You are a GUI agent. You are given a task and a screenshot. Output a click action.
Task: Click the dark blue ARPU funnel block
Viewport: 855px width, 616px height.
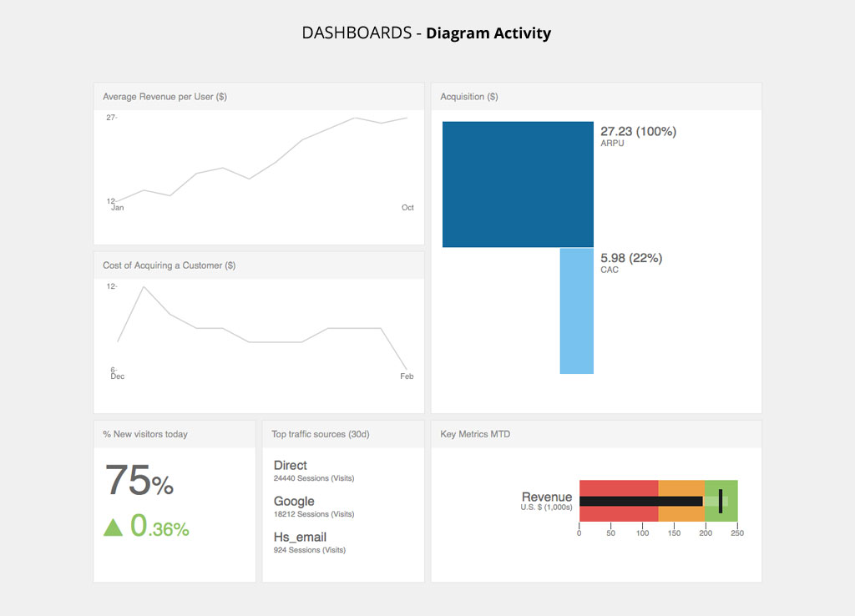click(x=518, y=184)
